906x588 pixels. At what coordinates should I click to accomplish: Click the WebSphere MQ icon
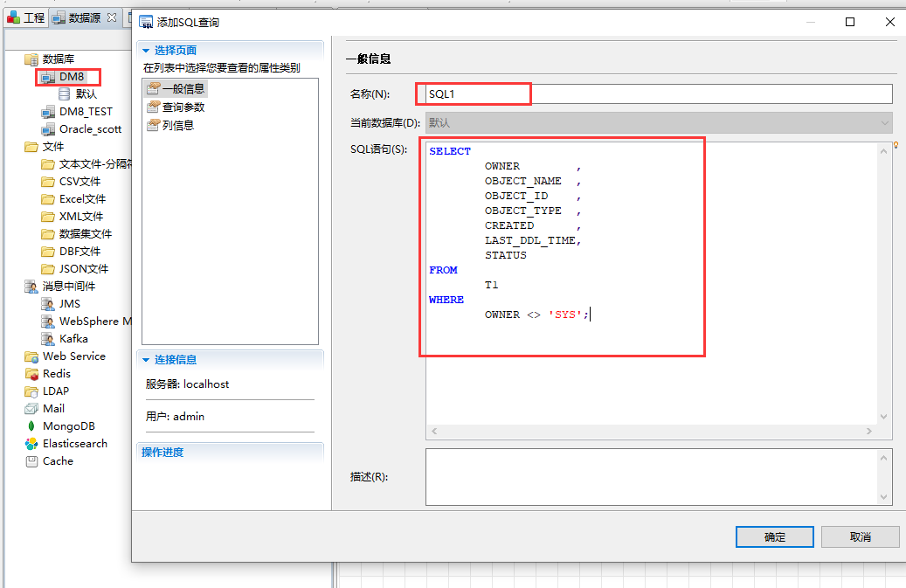click(x=48, y=321)
